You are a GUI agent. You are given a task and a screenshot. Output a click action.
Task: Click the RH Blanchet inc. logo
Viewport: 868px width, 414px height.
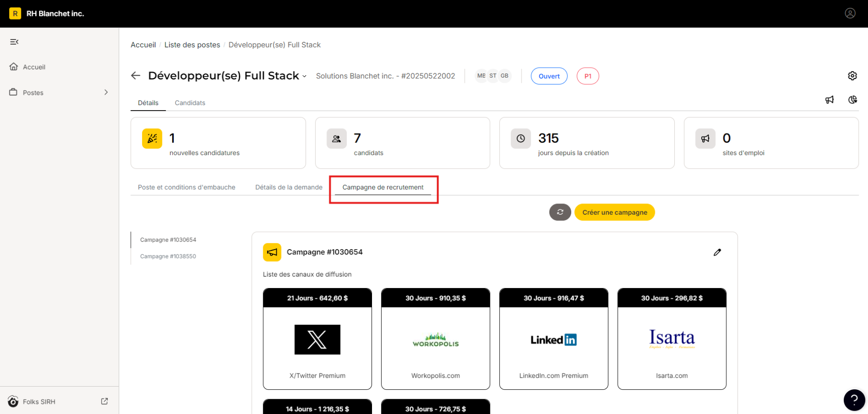click(x=15, y=13)
